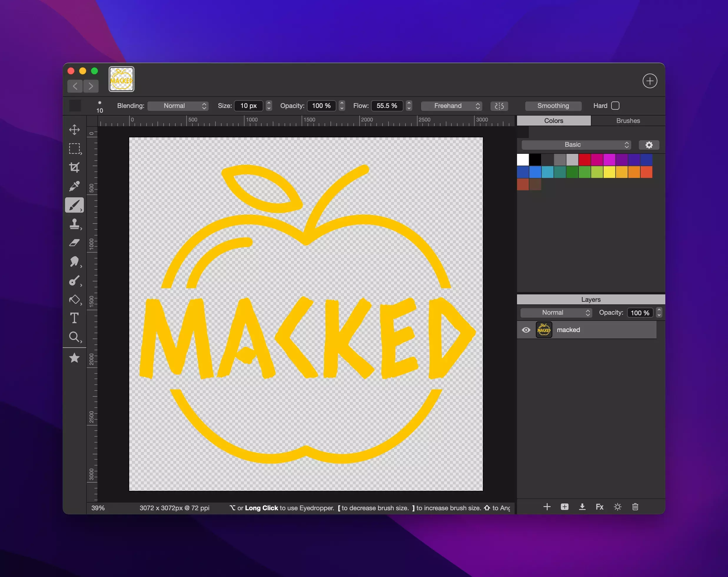Pick the red color swatch

(x=584, y=160)
